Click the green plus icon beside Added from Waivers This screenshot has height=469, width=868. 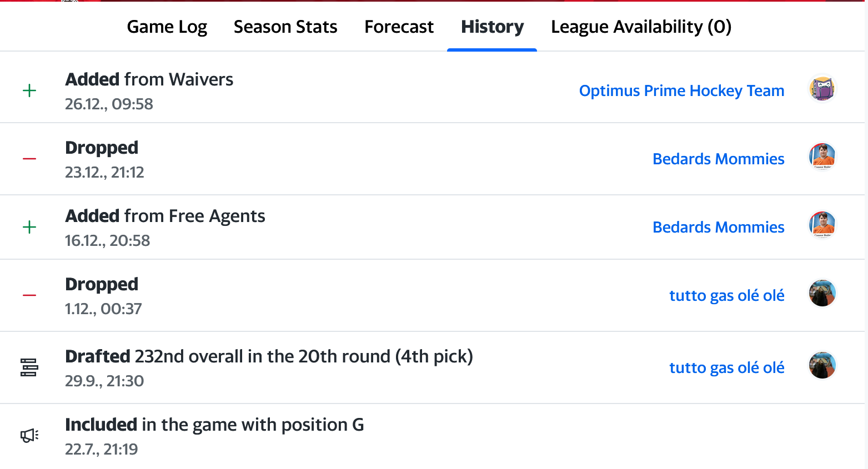(29, 90)
